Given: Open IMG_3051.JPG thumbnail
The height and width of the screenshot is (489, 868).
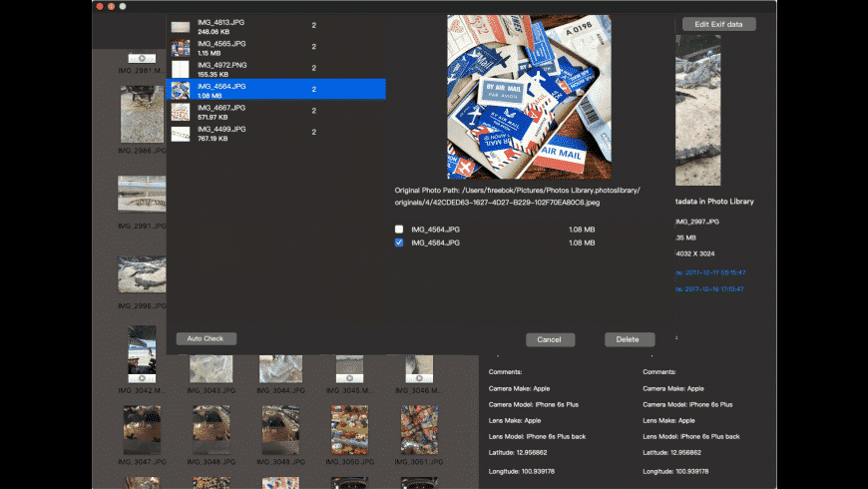Looking at the screenshot, I should point(419,430).
